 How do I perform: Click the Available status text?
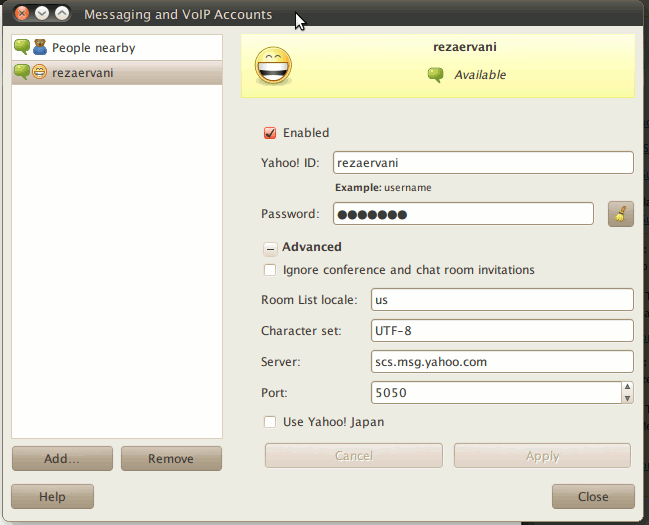pos(480,75)
